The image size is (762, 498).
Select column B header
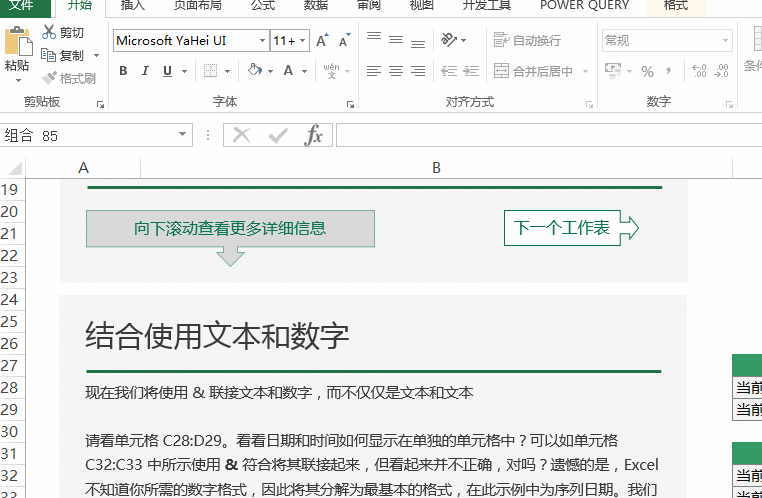pyautogui.click(x=436, y=168)
